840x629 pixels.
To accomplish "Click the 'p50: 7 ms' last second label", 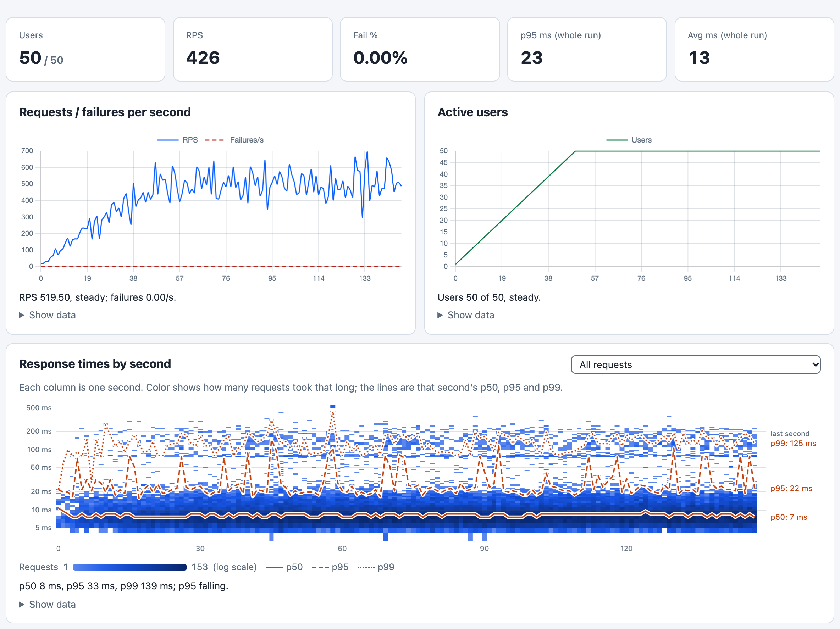I will click(788, 517).
